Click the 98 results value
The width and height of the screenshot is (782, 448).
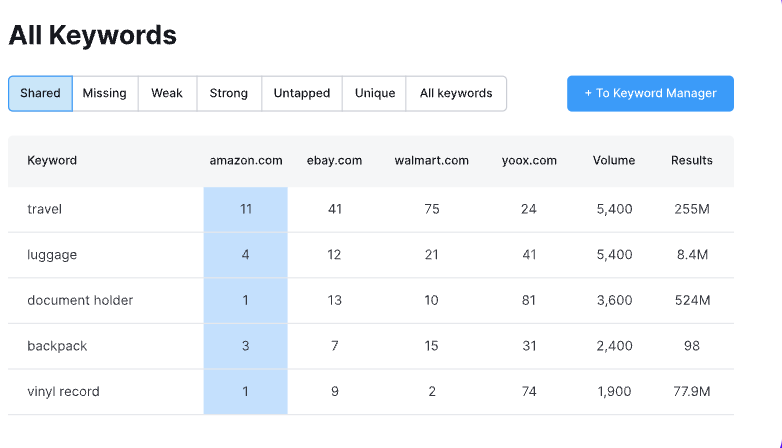coord(692,346)
